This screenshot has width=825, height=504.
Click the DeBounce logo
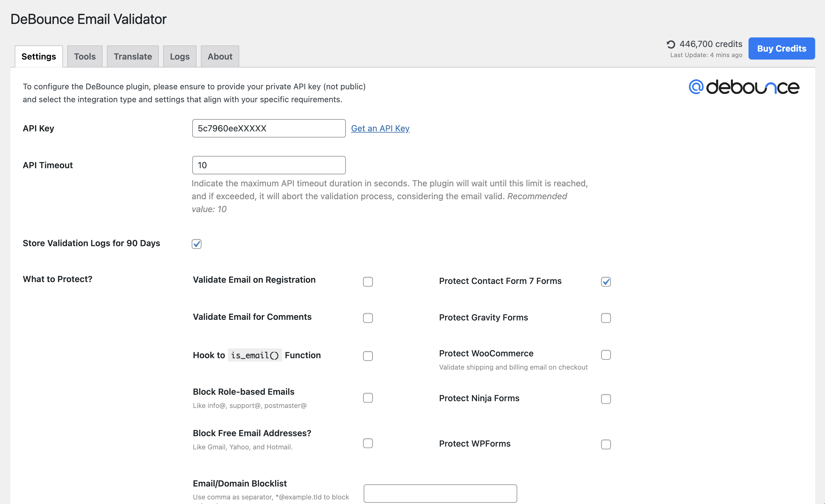[x=744, y=87]
